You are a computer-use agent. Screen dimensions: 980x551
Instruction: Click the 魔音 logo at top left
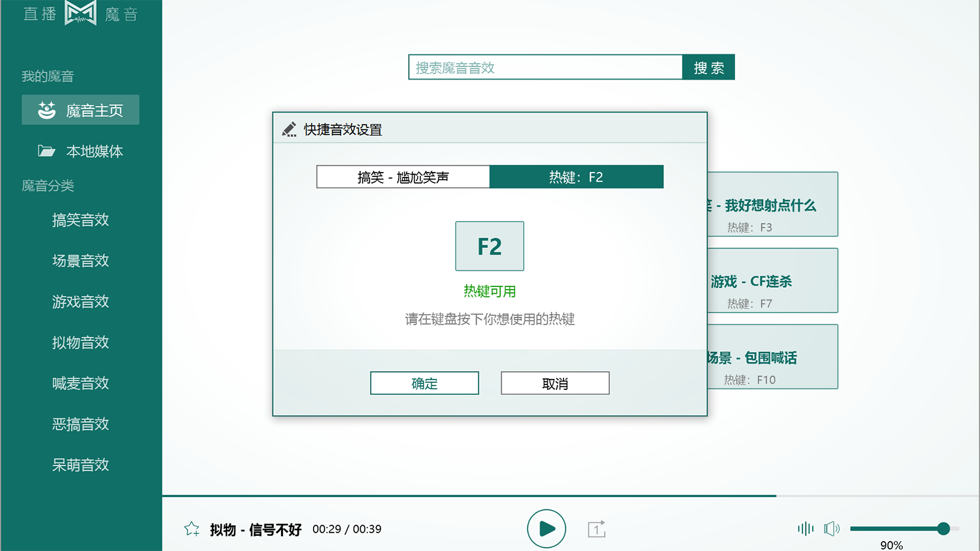point(80,13)
